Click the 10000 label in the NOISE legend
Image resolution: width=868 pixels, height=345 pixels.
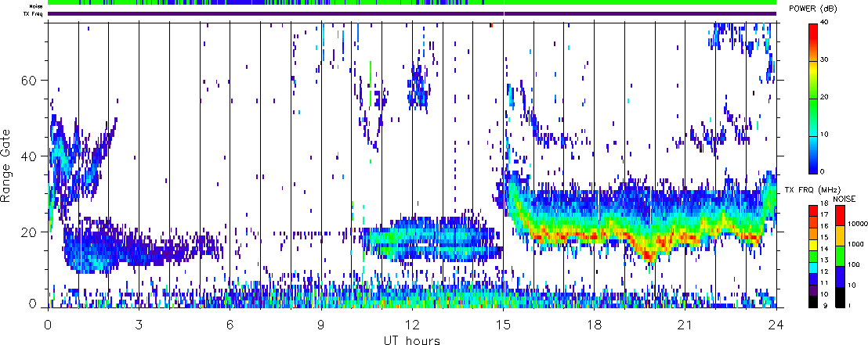click(x=858, y=224)
